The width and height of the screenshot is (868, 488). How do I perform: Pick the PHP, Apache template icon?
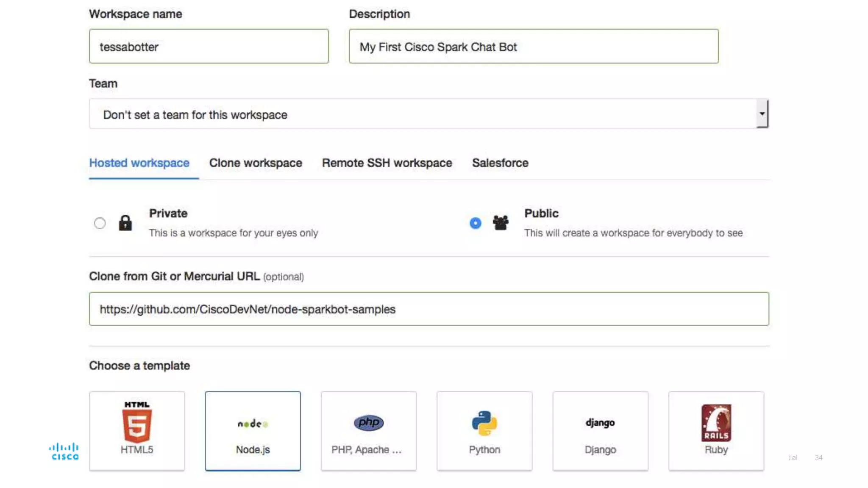pos(368,423)
